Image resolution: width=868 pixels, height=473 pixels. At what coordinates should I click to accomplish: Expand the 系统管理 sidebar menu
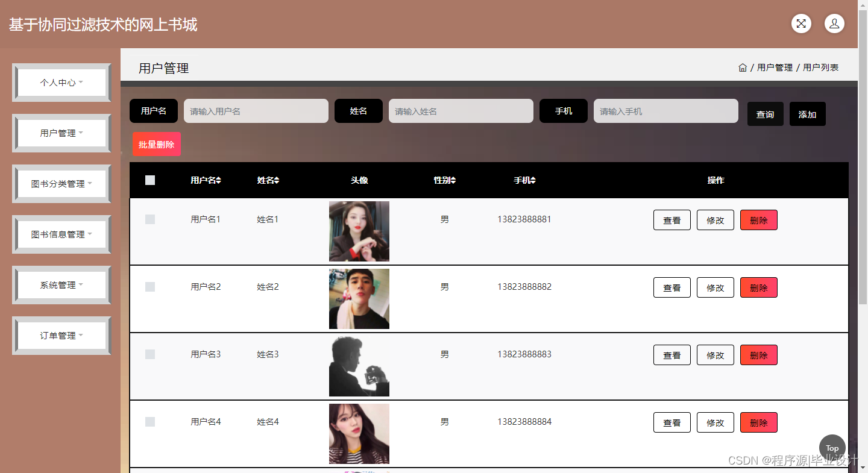[61, 285]
